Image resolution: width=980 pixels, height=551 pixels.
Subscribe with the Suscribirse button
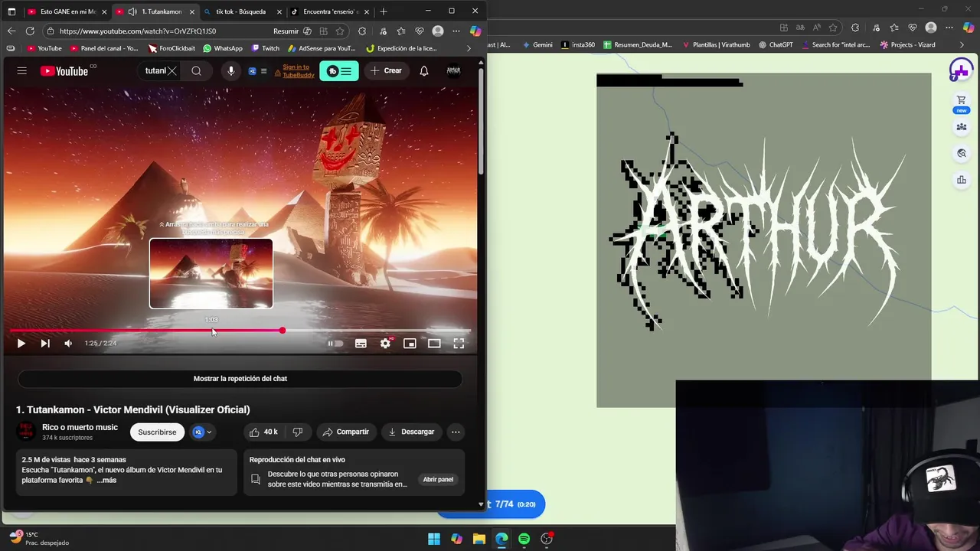coord(157,432)
